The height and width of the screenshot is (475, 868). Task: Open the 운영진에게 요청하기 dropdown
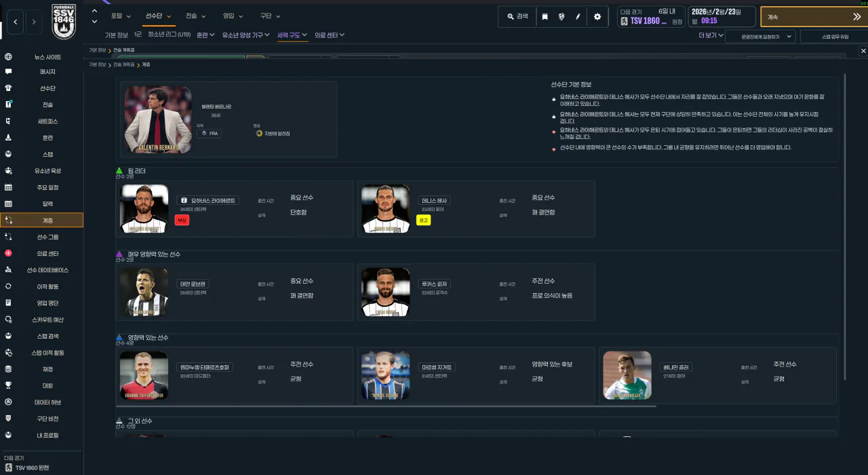tap(760, 36)
